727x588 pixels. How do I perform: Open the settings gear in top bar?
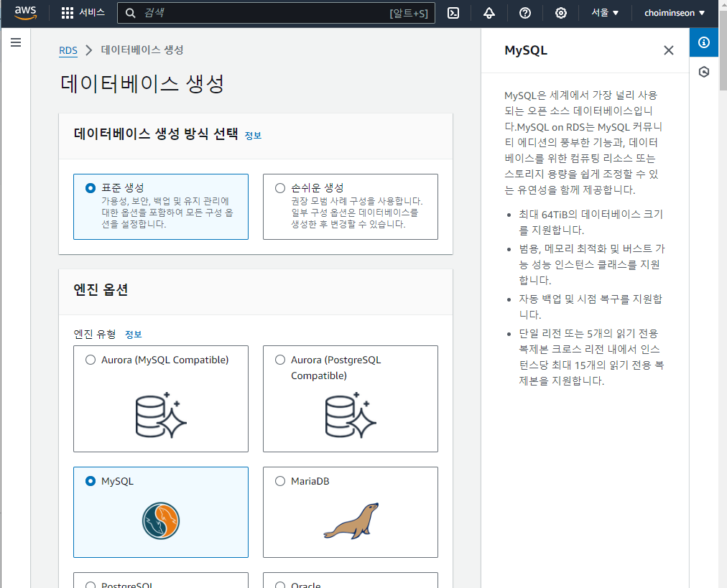pos(561,13)
